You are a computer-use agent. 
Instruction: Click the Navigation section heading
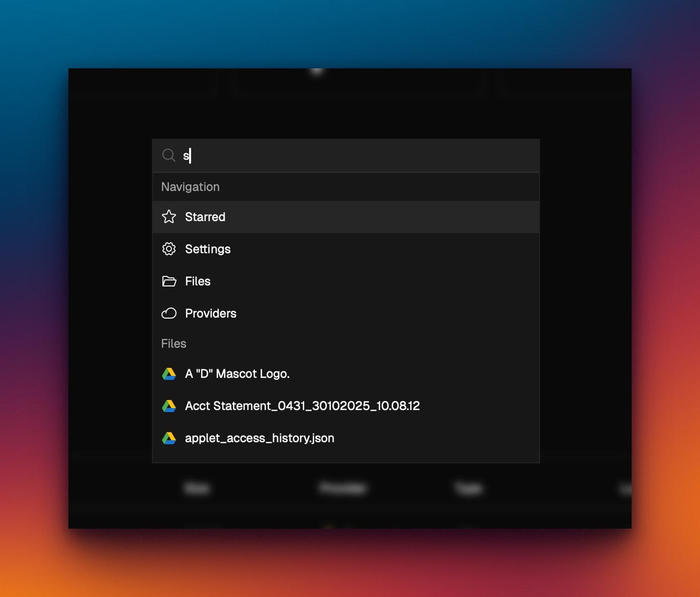click(x=190, y=187)
